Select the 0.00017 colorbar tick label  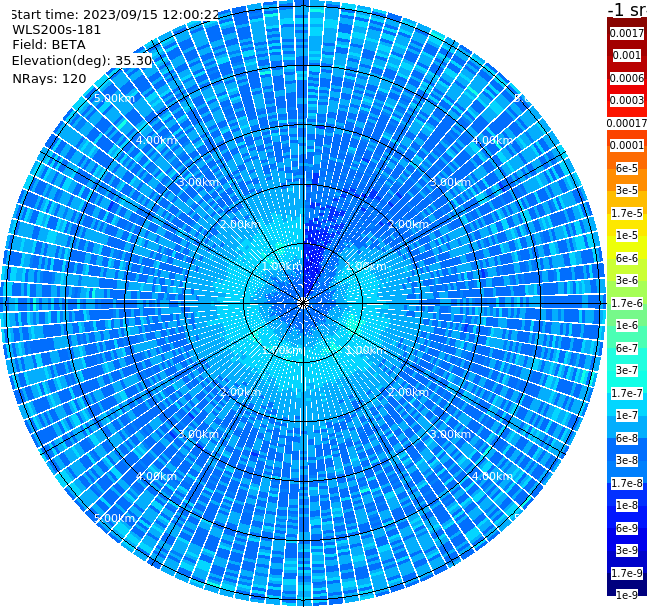(x=627, y=123)
